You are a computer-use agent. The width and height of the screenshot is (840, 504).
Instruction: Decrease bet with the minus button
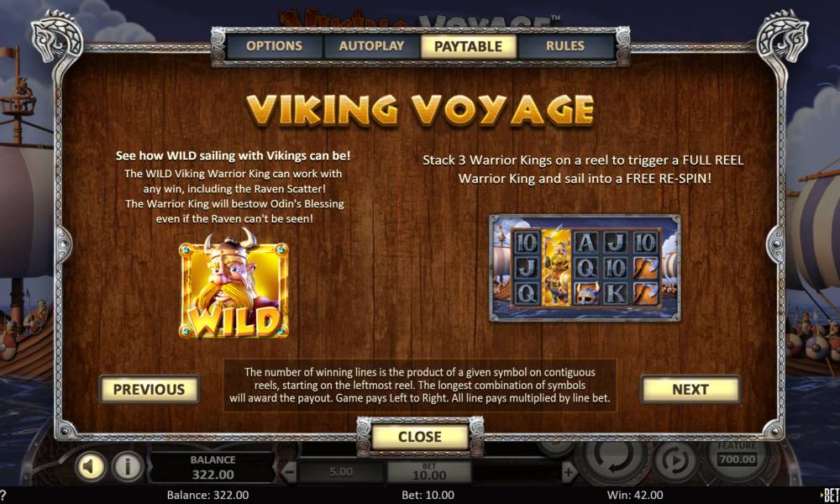coord(289,472)
